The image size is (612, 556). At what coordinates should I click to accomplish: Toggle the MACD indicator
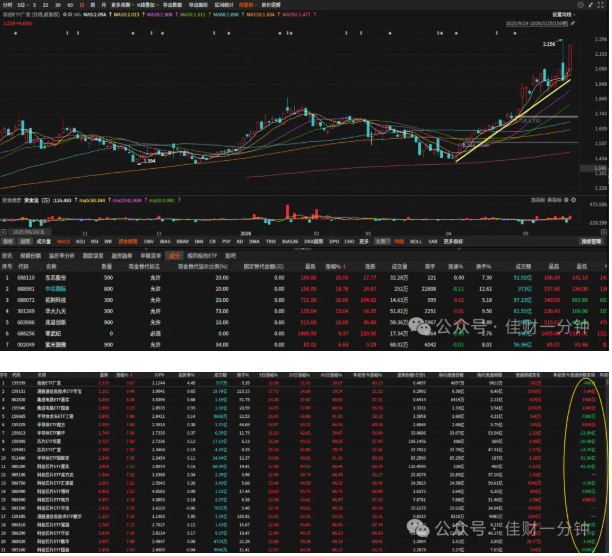click(64, 243)
